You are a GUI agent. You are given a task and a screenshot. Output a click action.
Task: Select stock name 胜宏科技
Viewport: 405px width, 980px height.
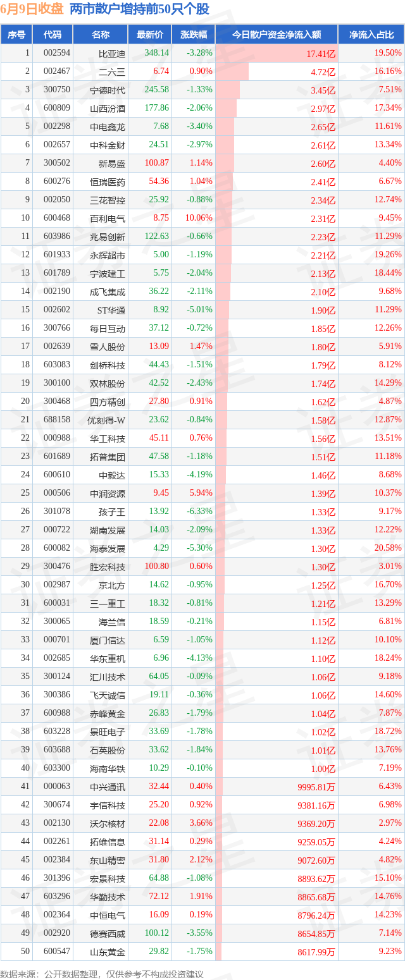pos(108,567)
